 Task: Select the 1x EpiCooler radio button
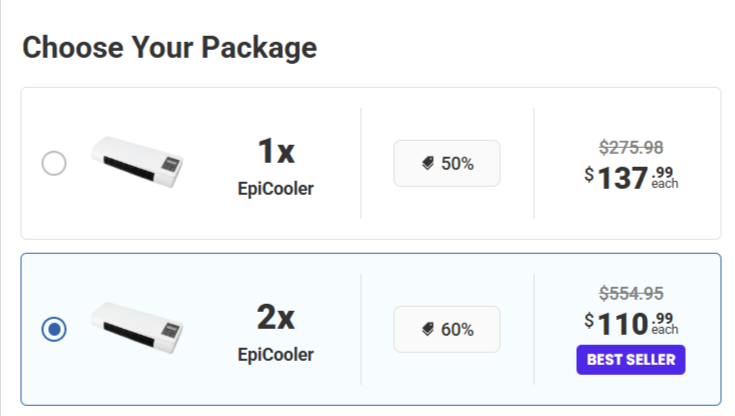[x=54, y=163]
